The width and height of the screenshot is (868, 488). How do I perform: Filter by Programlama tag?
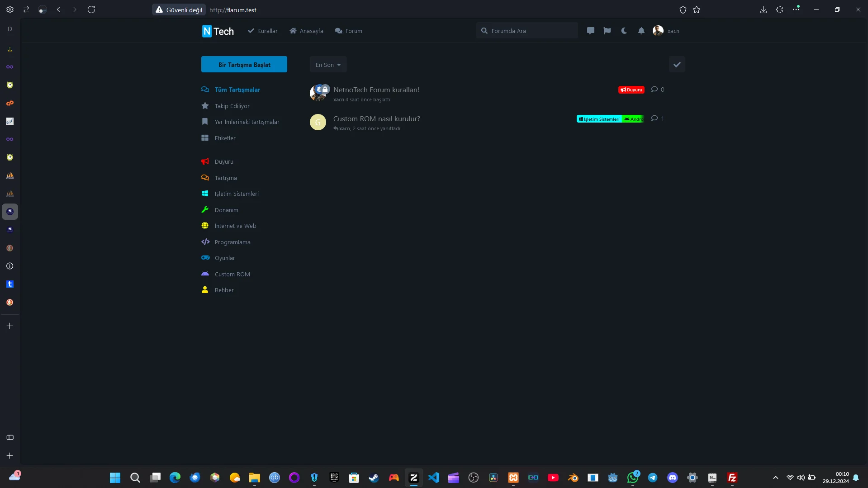(x=226, y=242)
